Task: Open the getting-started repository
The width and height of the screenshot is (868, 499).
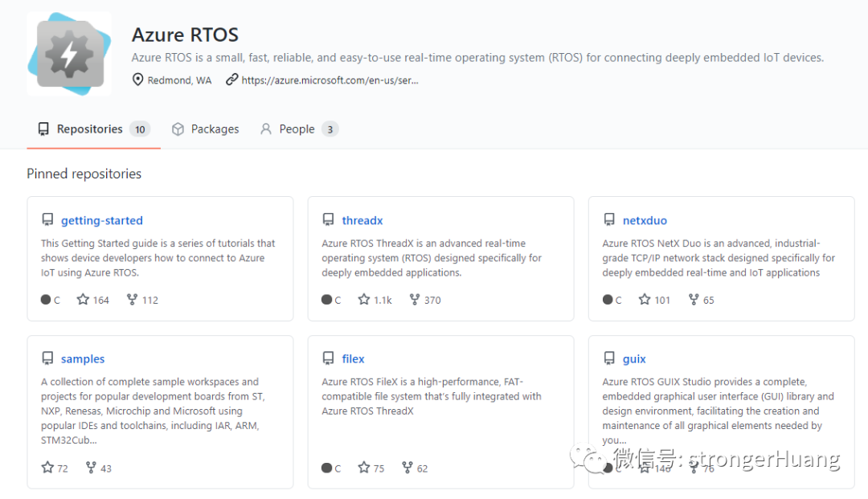Action: pos(101,219)
